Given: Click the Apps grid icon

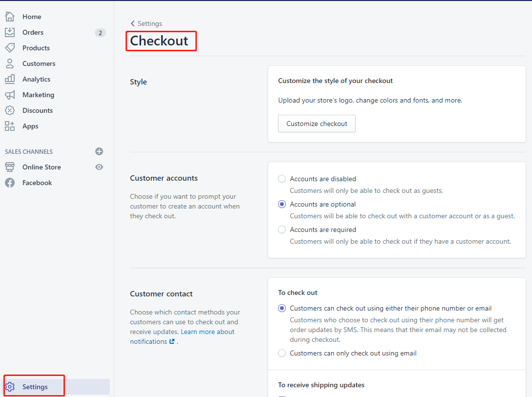Looking at the screenshot, I should [10, 126].
